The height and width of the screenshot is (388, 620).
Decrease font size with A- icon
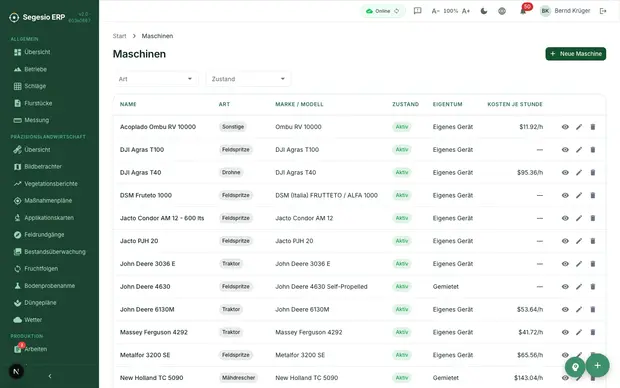[435, 11]
